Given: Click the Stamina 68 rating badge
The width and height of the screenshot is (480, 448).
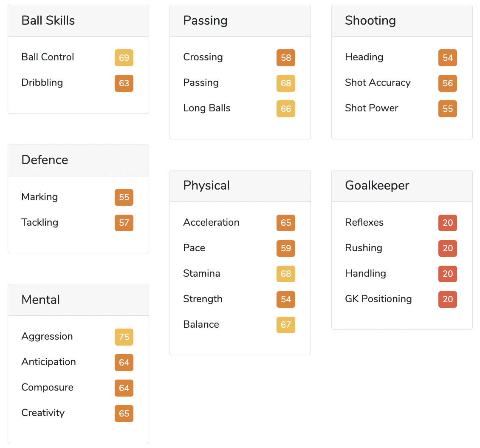Looking at the screenshot, I should (285, 273).
